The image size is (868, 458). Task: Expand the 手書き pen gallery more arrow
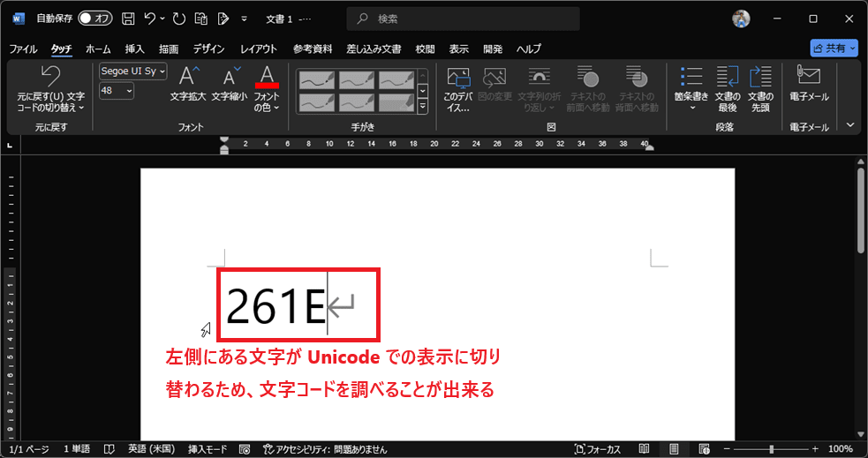[422, 107]
